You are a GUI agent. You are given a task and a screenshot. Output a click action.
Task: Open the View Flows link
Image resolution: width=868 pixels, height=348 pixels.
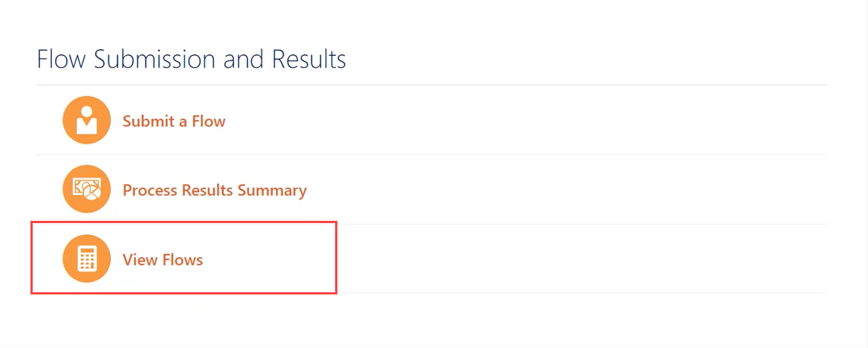pyautogui.click(x=163, y=260)
